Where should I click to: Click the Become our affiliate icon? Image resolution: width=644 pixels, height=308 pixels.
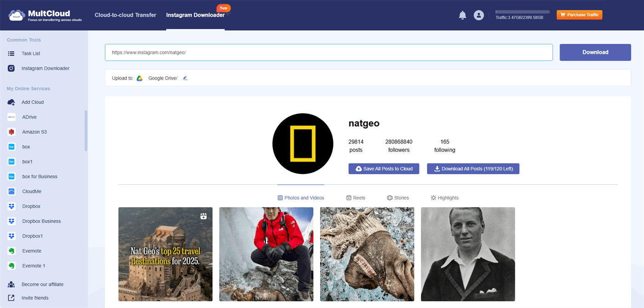point(11,284)
